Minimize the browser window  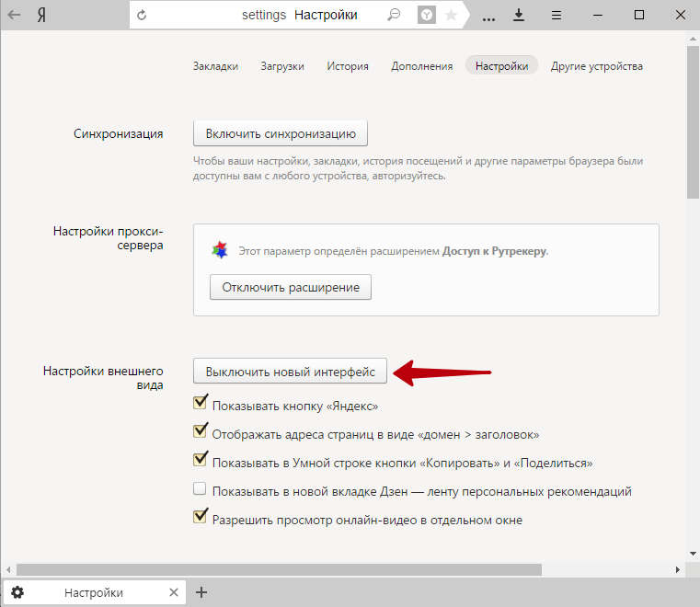click(x=598, y=15)
